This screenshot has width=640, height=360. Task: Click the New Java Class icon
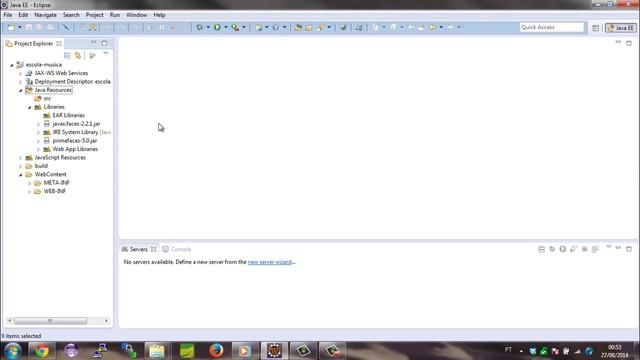276,27
